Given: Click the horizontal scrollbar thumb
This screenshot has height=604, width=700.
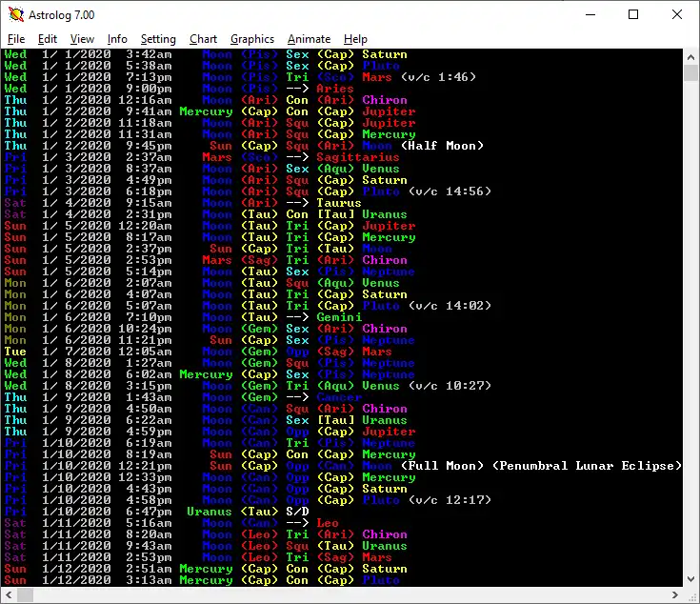Looking at the screenshot, I should tap(25, 595).
